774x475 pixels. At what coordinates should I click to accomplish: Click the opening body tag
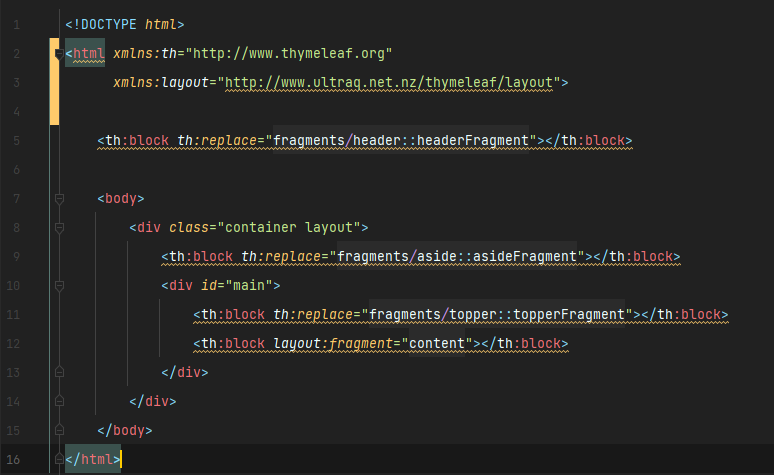tap(121, 198)
